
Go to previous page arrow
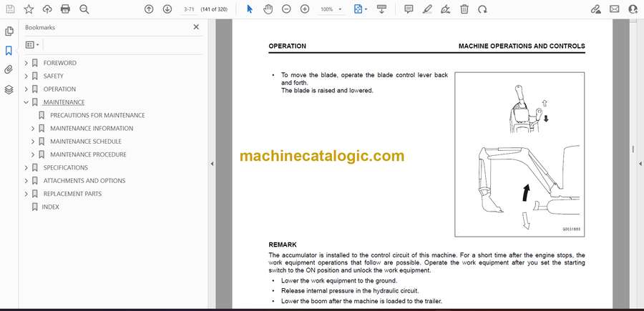click(149, 9)
